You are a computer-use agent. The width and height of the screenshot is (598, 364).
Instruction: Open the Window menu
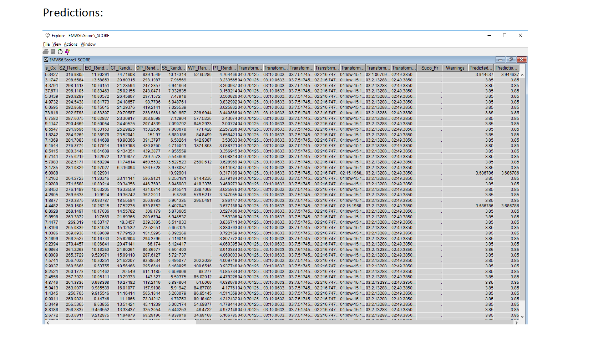click(x=88, y=44)
